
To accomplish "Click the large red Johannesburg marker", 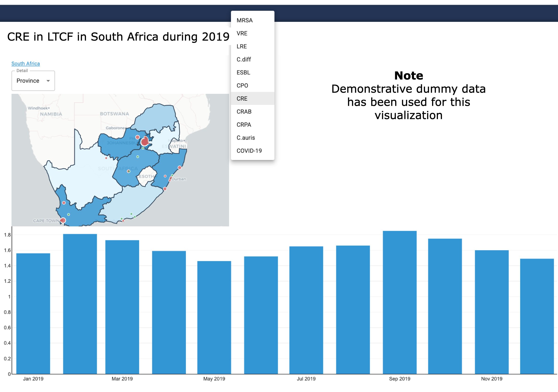I will click(x=144, y=142).
